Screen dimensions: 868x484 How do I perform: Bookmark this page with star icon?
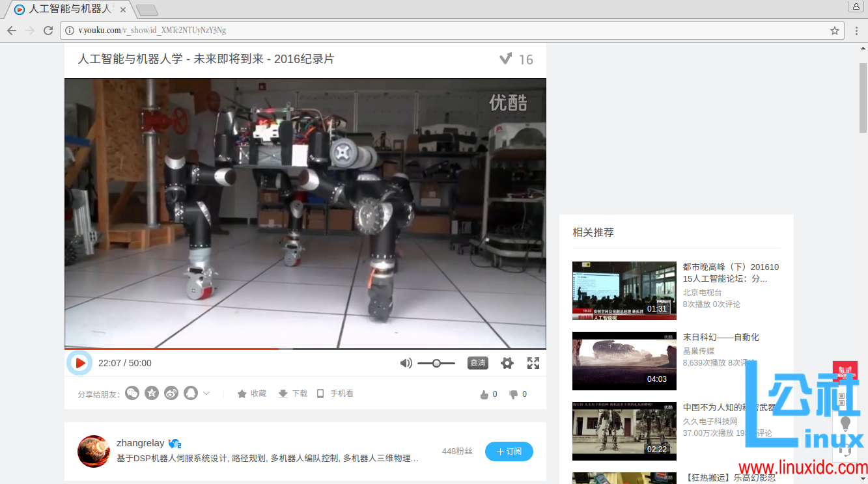(834, 31)
